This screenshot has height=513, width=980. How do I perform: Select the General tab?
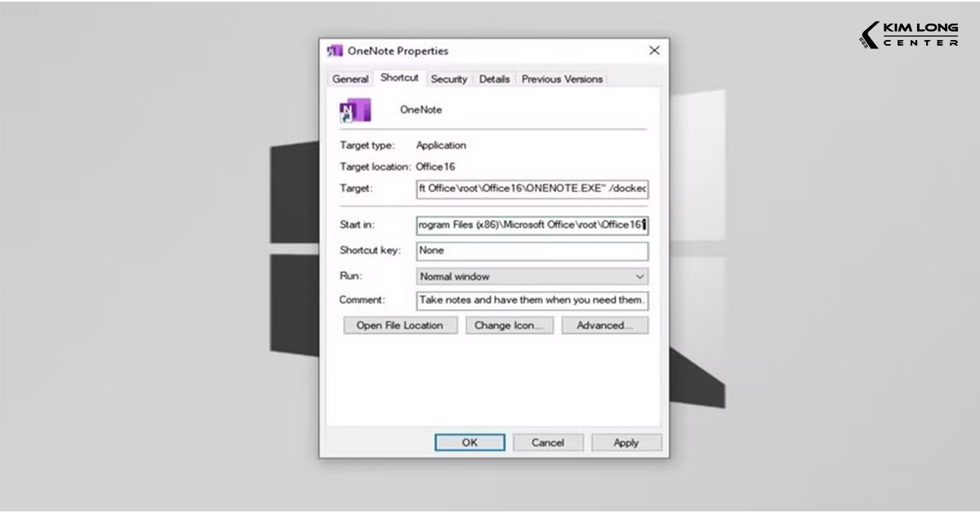tap(350, 78)
